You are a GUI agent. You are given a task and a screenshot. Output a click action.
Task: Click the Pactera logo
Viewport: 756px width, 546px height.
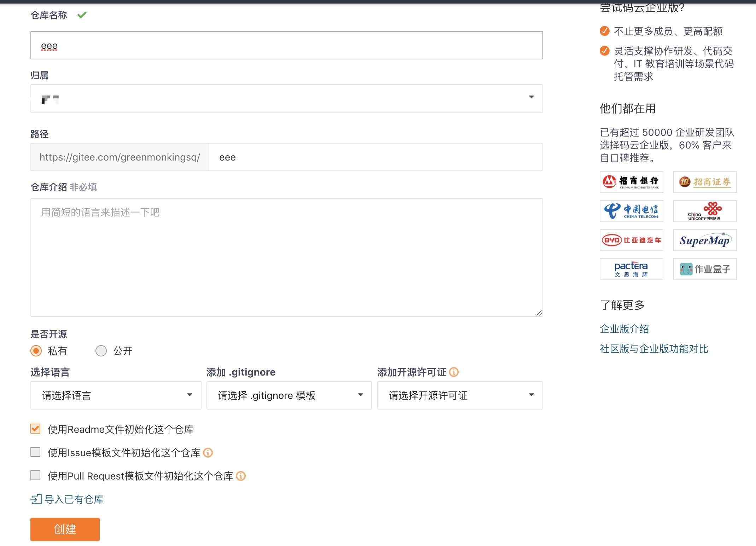631,269
